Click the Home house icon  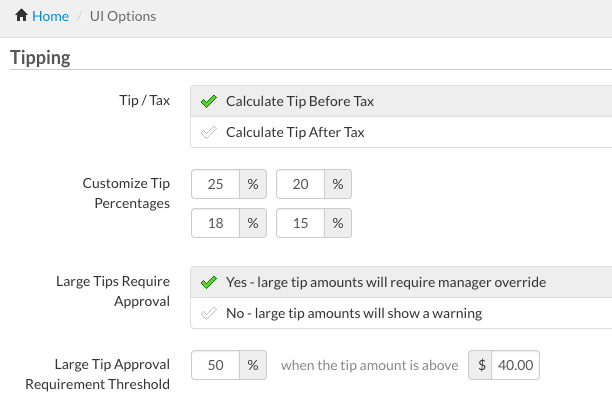tap(21, 16)
